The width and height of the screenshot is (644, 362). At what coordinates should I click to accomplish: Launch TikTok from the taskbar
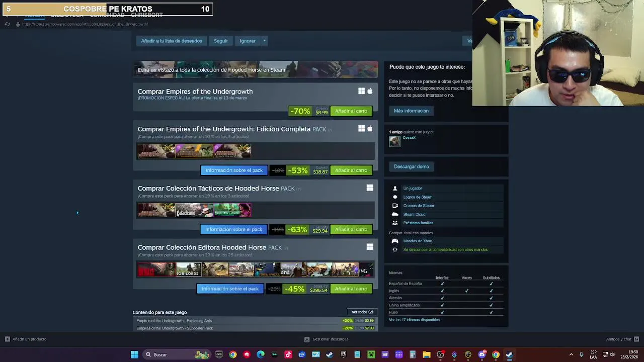[288, 354]
